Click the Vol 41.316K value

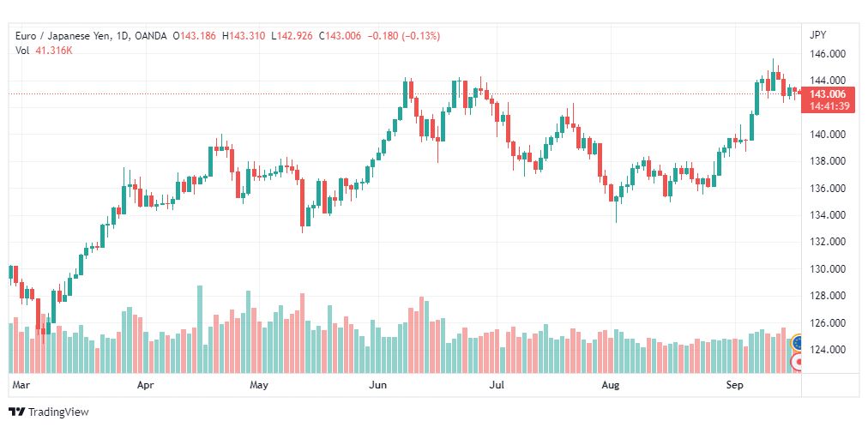(53, 51)
